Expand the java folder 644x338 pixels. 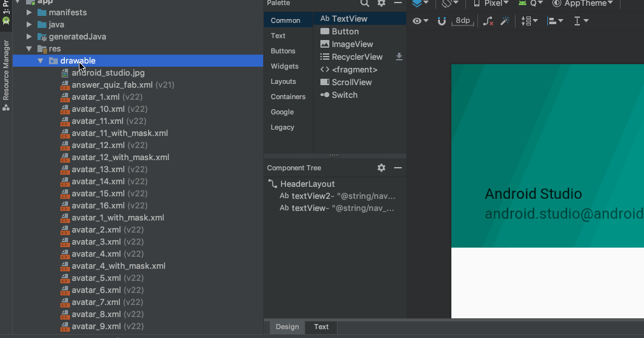[29, 25]
